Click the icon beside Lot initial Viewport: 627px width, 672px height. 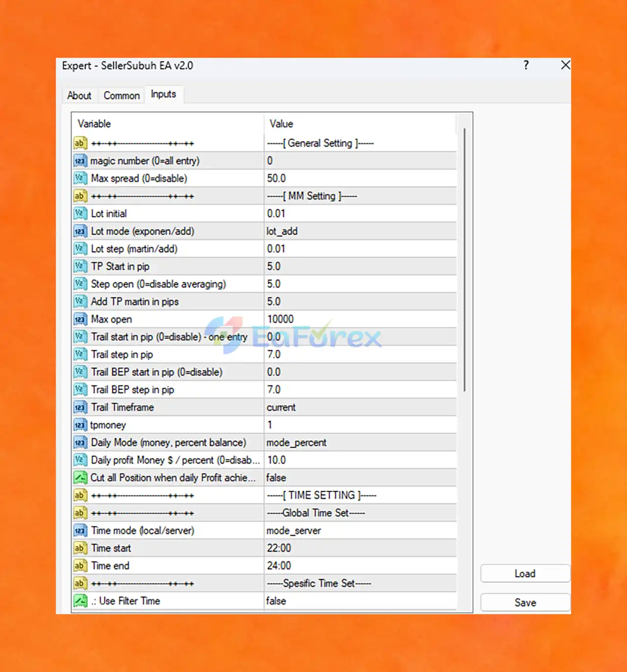click(x=80, y=214)
